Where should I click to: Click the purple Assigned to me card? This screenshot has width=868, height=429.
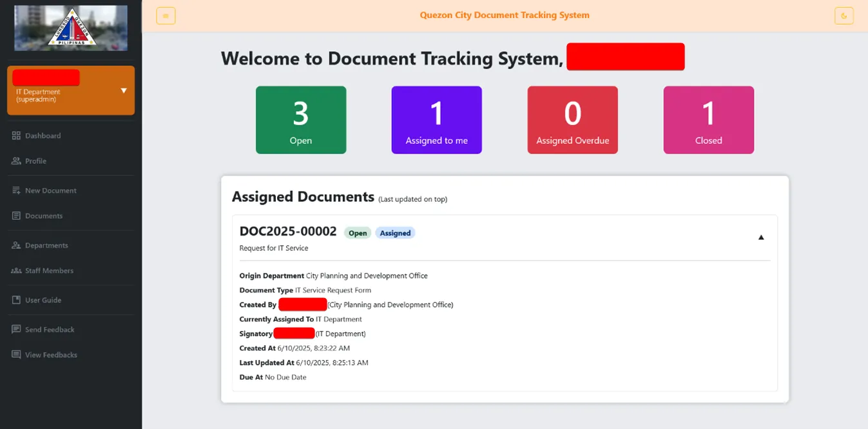pos(437,120)
